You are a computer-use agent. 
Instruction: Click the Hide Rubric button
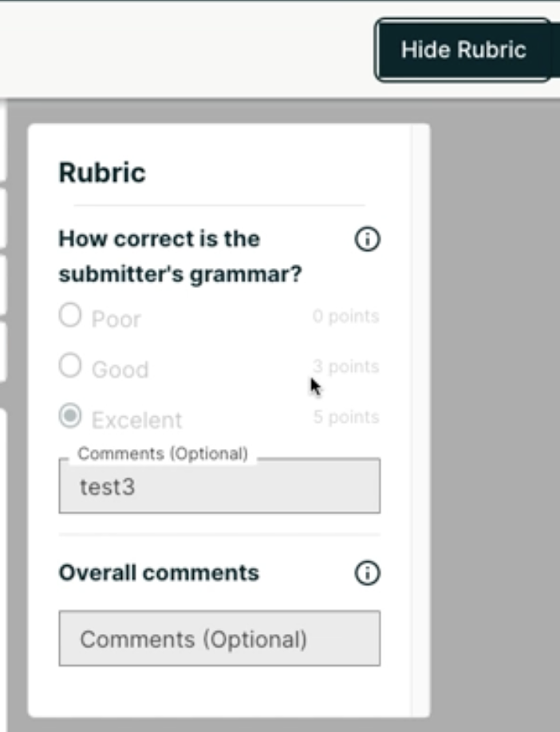463,50
